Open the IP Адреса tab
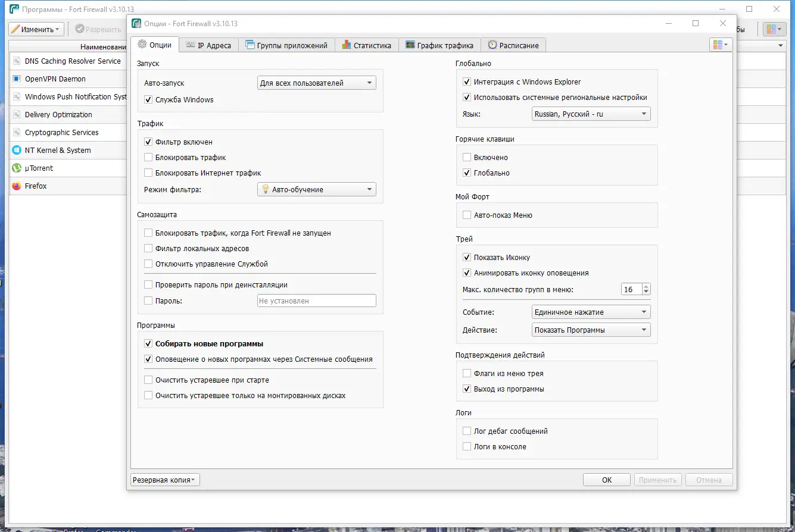Viewport: 795px width, 532px height. pyautogui.click(x=208, y=45)
